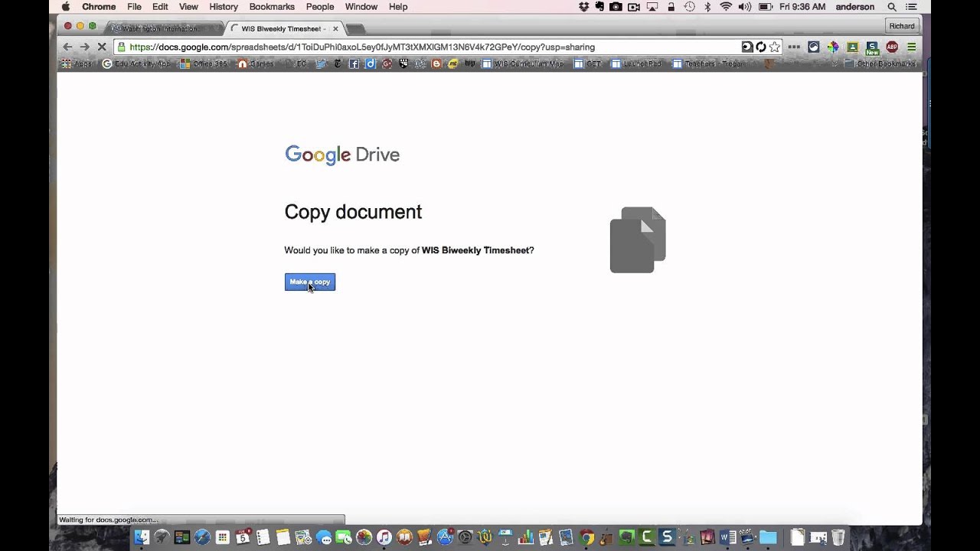Open the GET bookmark

[x=588, y=64]
